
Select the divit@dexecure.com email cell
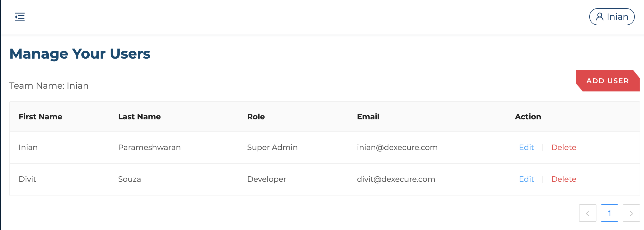click(427, 179)
